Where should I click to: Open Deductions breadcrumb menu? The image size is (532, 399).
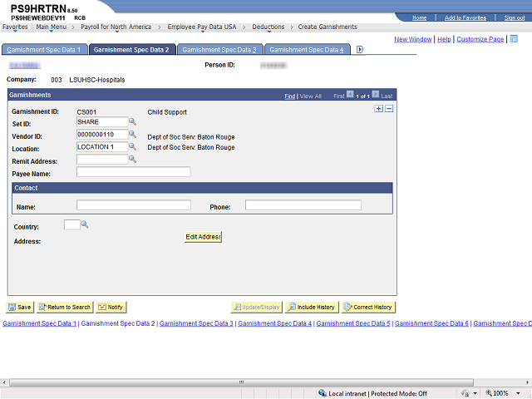(x=268, y=27)
